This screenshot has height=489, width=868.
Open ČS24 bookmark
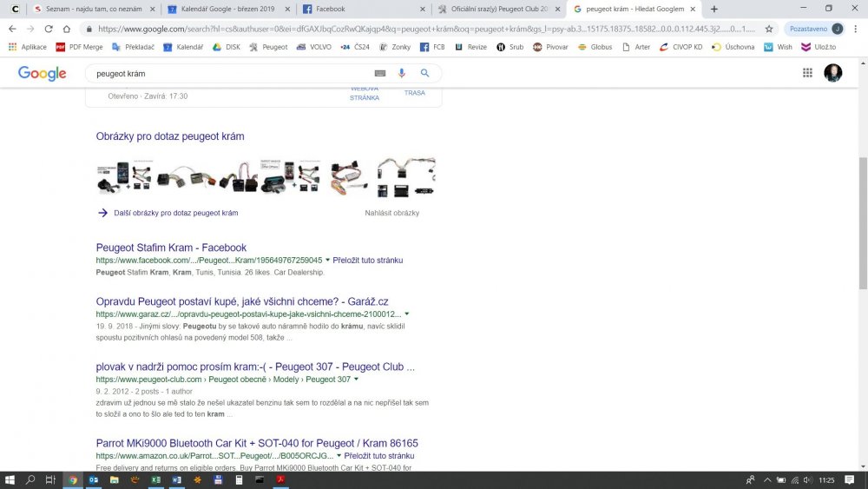coord(355,47)
